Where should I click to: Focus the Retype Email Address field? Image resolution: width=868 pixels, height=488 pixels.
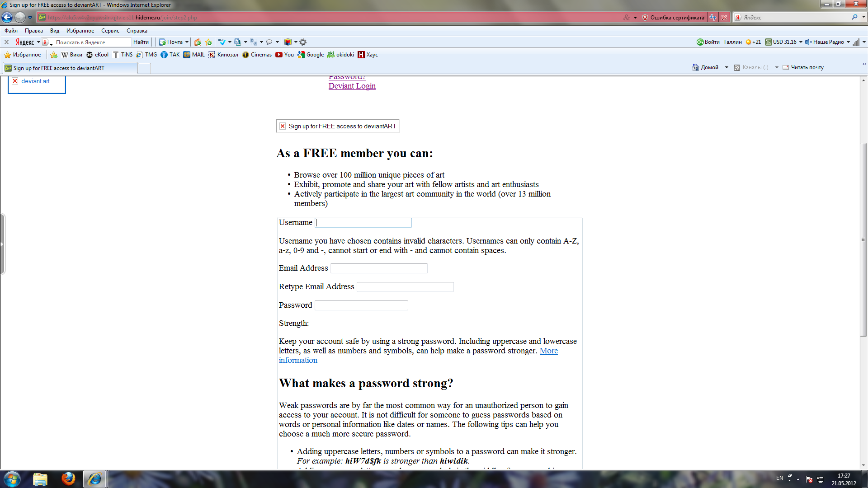click(405, 287)
